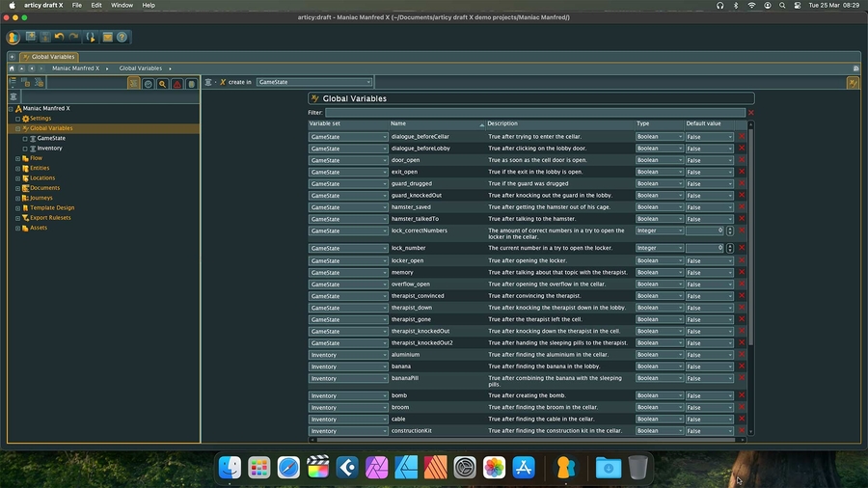
Task: Show the red warning conflicts panel icon
Action: pyautogui.click(x=176, y=84)
